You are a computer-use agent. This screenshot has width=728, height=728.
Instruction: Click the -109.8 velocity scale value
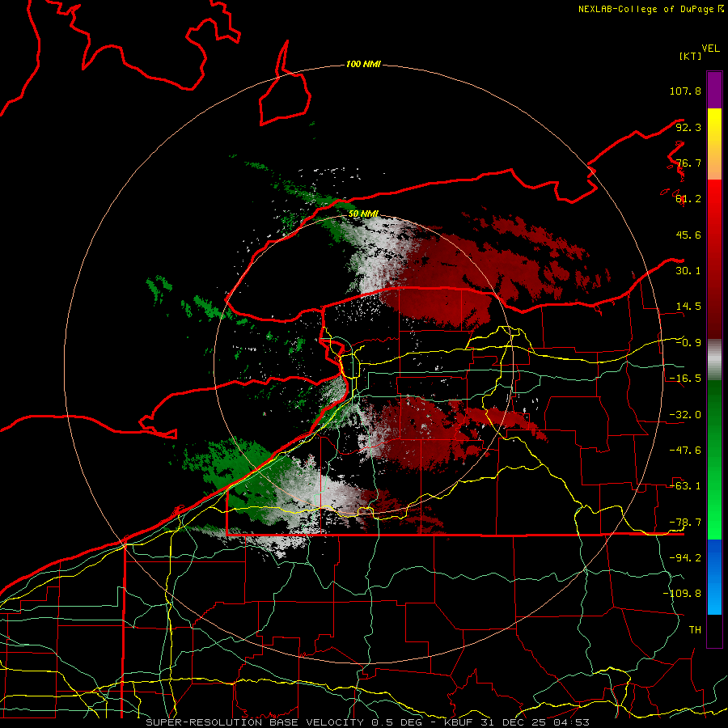(683, 594)
